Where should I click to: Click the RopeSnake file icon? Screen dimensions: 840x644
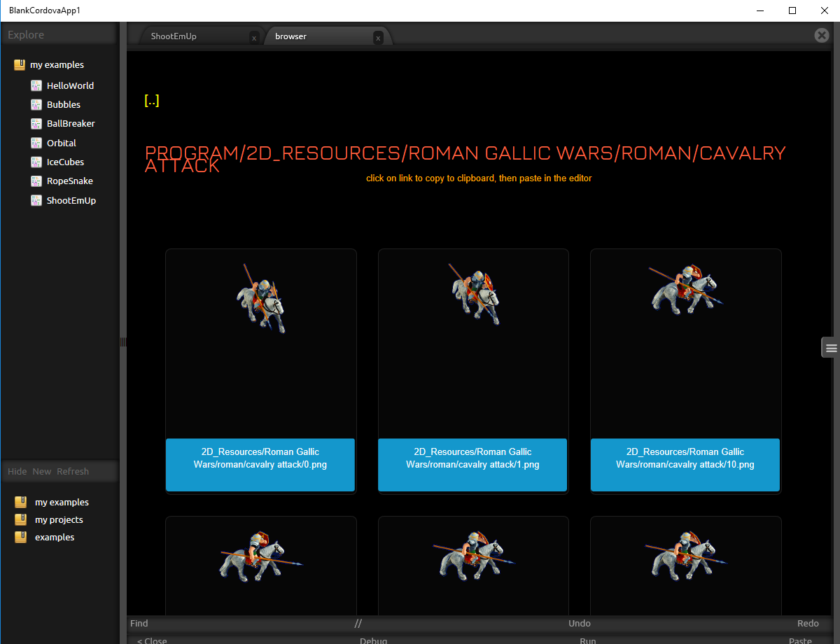[x=36, y=181]
